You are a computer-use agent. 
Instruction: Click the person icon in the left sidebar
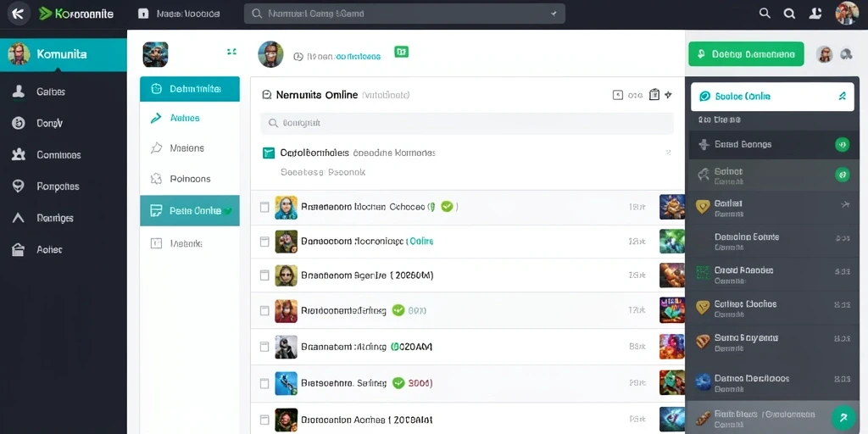click(19, 92)
